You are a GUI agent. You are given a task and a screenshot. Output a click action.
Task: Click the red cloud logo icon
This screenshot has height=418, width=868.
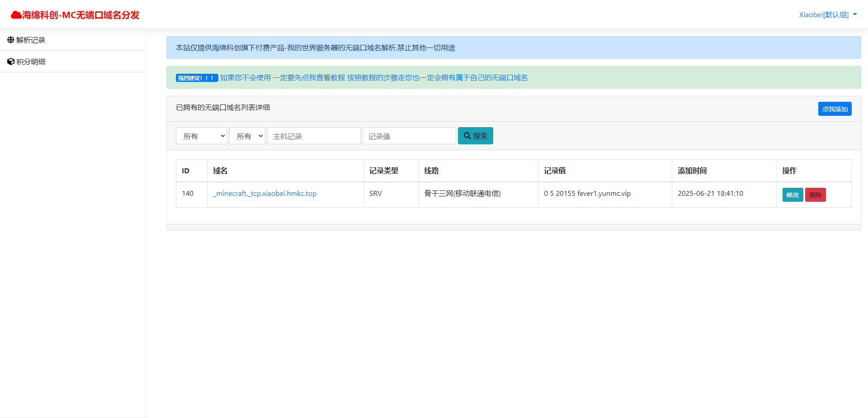click(x=16, y=15)
